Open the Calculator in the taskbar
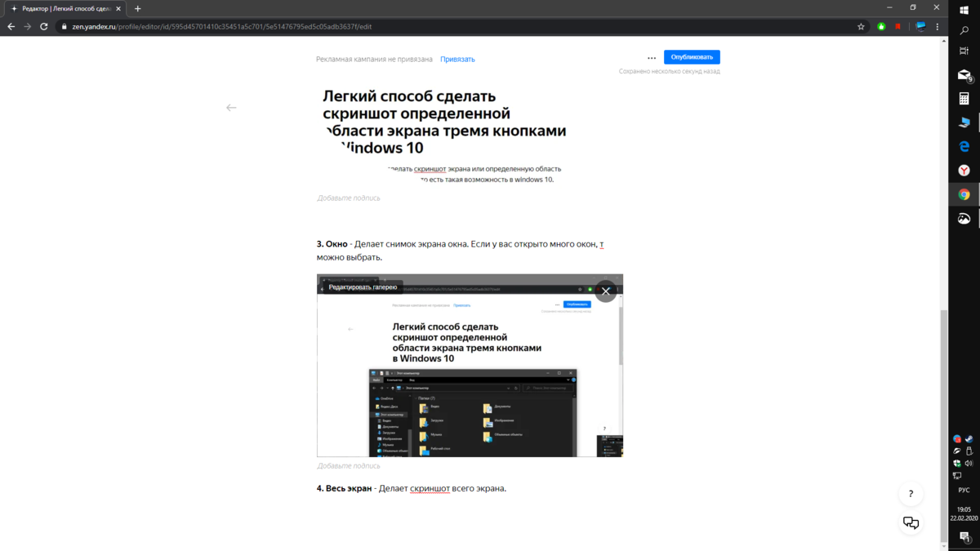 [x=964, y=99]
